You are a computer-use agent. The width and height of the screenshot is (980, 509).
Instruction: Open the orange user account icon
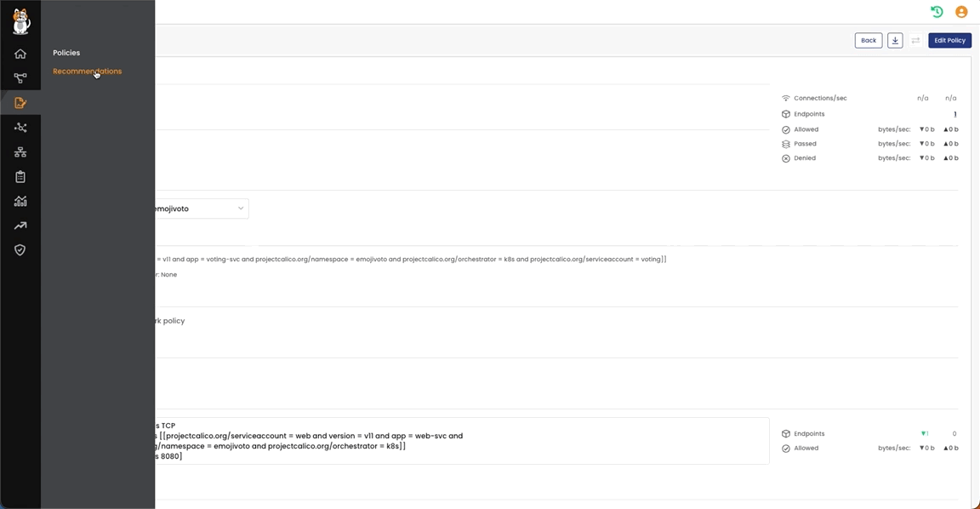(x=961, y=11)
